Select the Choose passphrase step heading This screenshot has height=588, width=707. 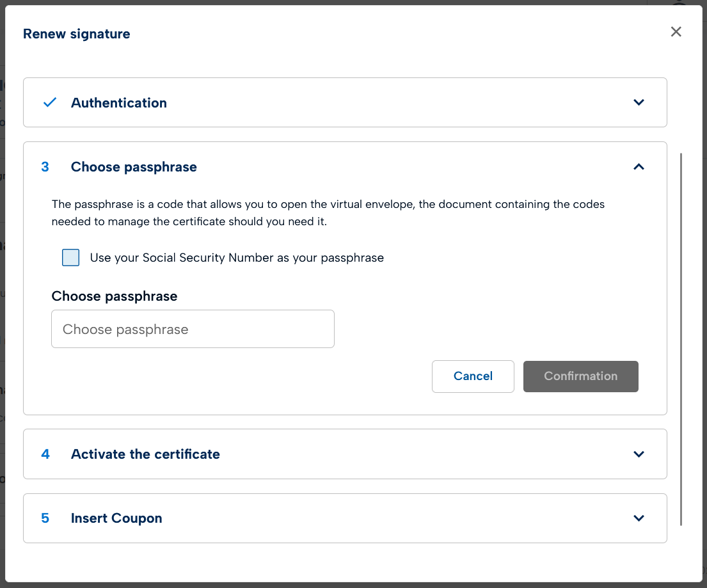[134, 167]
